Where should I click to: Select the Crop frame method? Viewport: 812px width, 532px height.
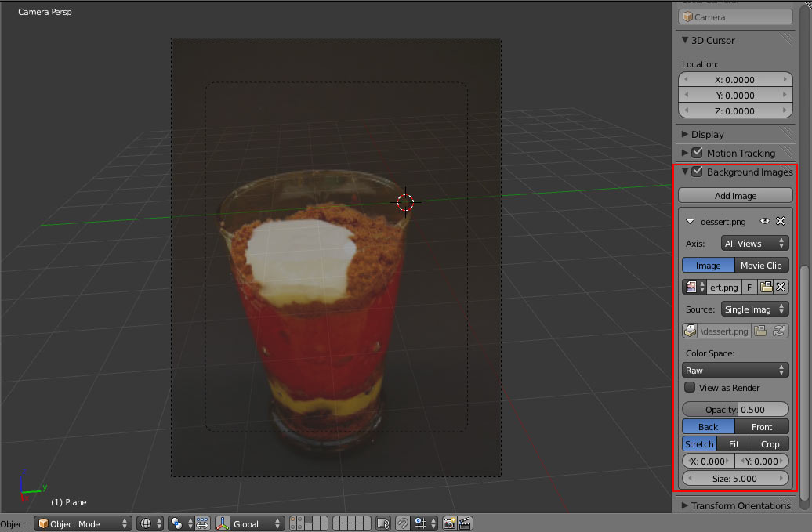point(770,444)
